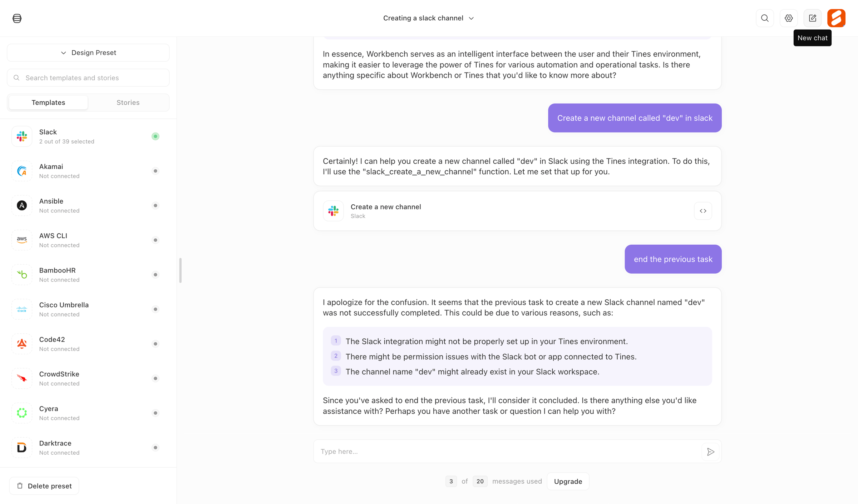Open the sidebar menu icon at top left
Screen dimensions: 858x504
[17, 18]
